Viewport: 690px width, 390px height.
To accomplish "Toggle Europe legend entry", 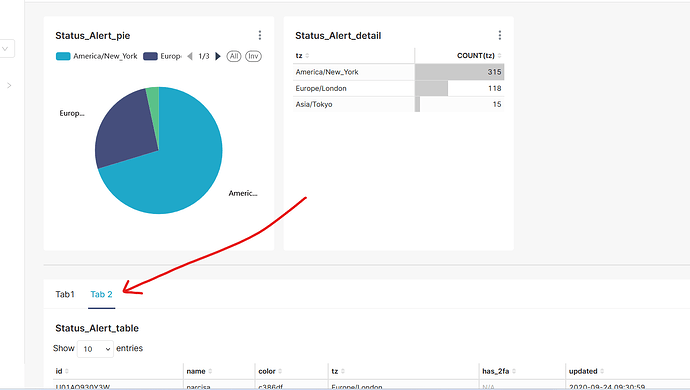I will (162, 56).
